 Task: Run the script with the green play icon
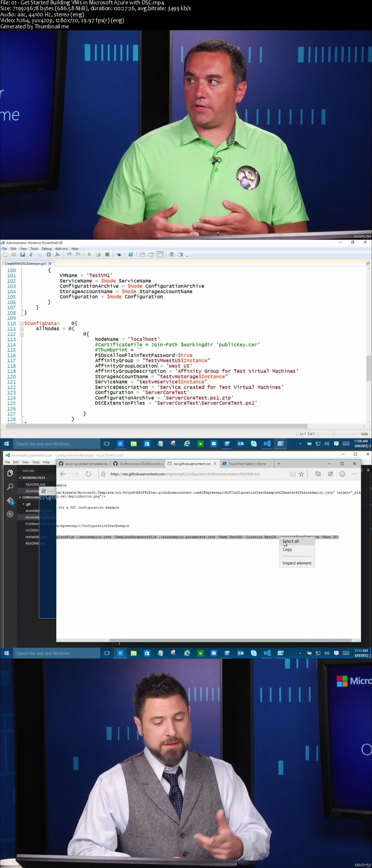tap(89, 255)
